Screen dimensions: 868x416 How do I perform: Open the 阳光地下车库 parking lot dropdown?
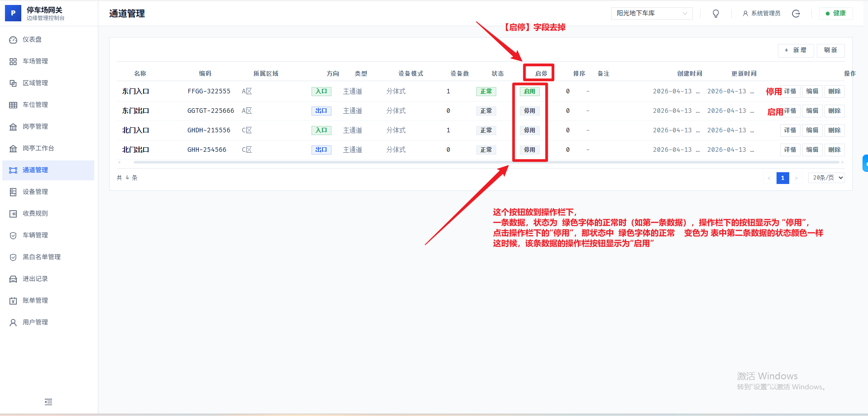pyautogui.click(x=651, y=14)
